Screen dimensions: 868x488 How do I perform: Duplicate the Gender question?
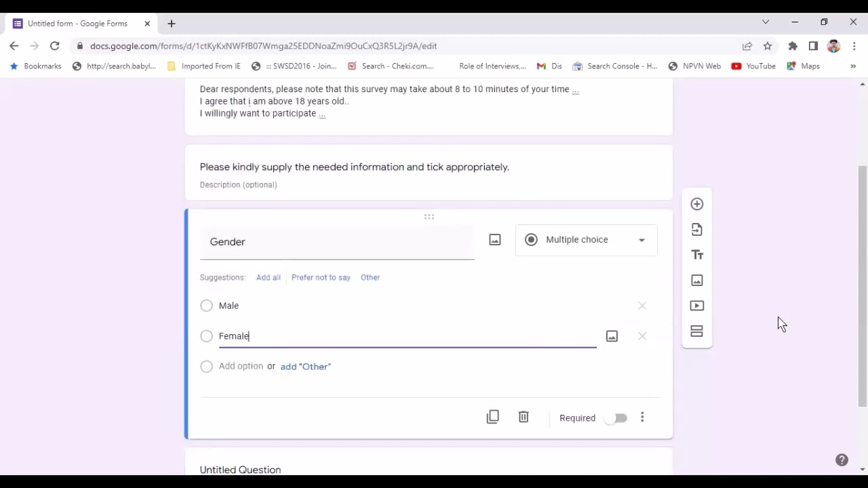[493, 418]
